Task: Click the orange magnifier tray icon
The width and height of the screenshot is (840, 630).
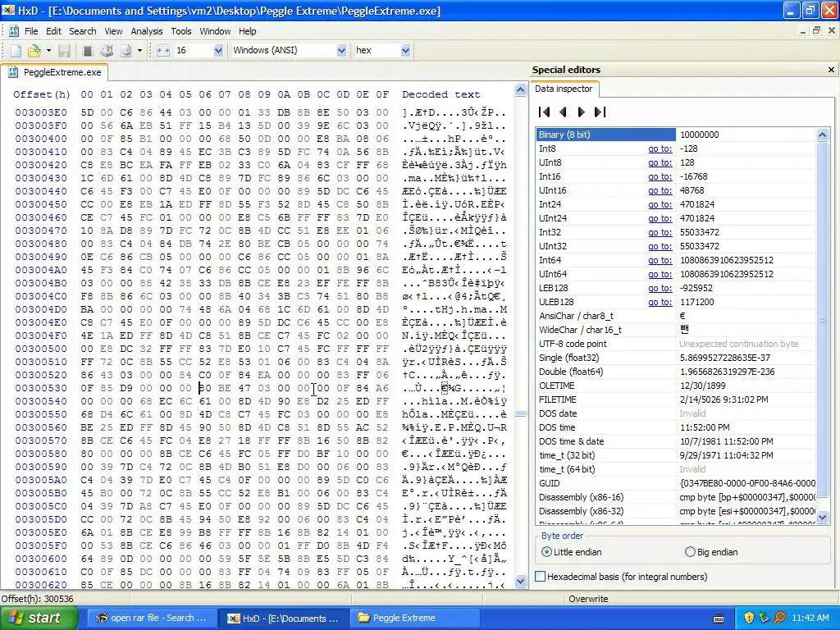Action: 779,618
